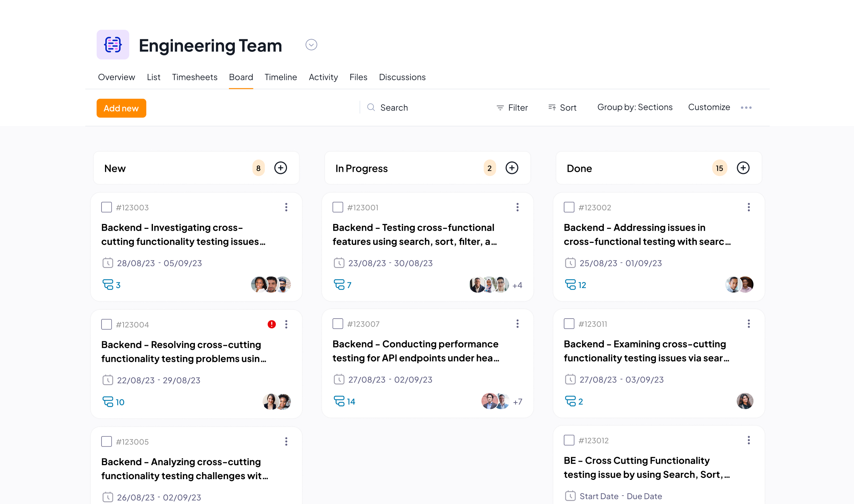
Task: Click the three-dot menu on #123007
Action: pyautogui.click(x=517, y=324)
